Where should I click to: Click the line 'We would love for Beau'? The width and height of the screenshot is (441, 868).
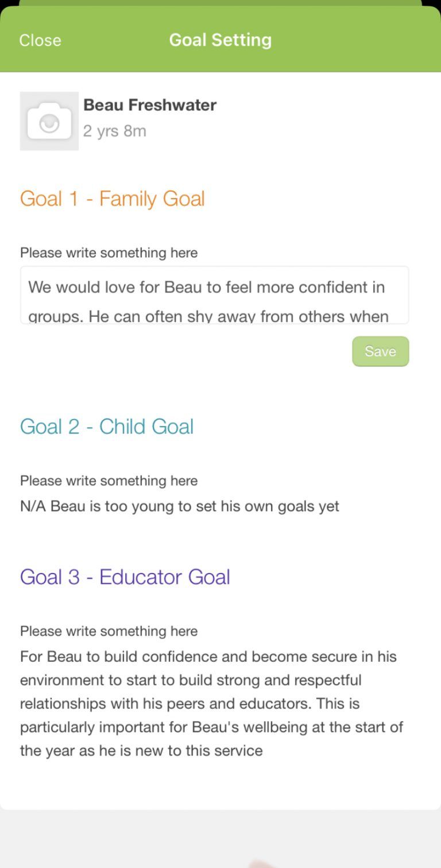(207, 287)
